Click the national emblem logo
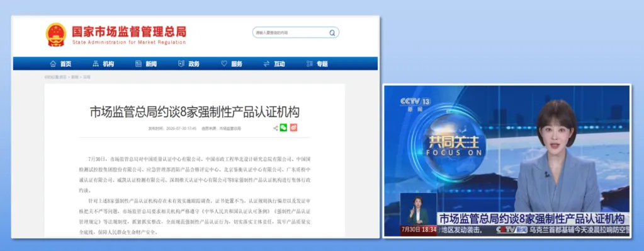This screenshot has height=251, width=644. (x=56, y=35)
